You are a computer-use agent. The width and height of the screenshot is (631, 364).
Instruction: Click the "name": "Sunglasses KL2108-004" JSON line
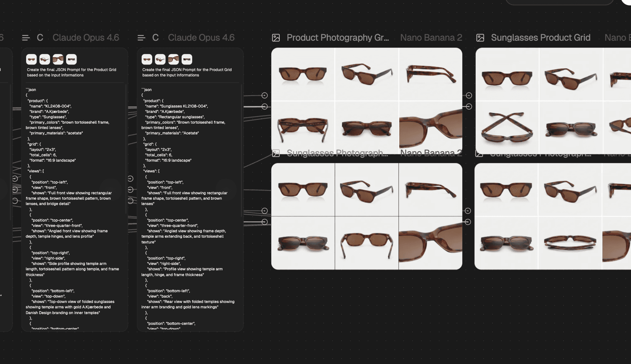(176, 106)
